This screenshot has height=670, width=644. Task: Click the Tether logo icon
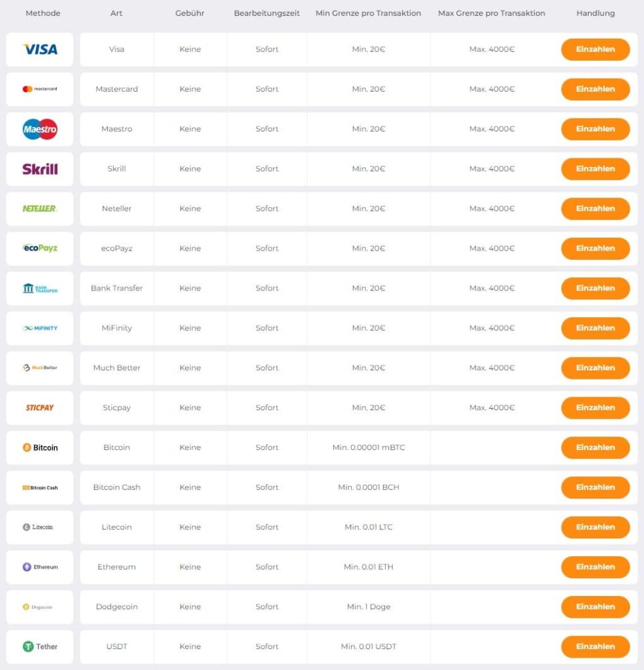point(40,646)
